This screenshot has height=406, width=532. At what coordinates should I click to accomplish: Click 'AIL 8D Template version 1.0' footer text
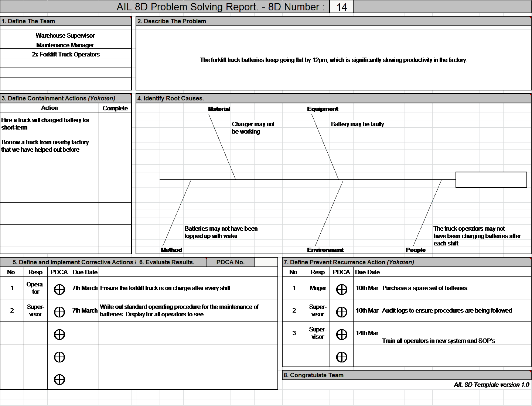(x=491, y=385)
